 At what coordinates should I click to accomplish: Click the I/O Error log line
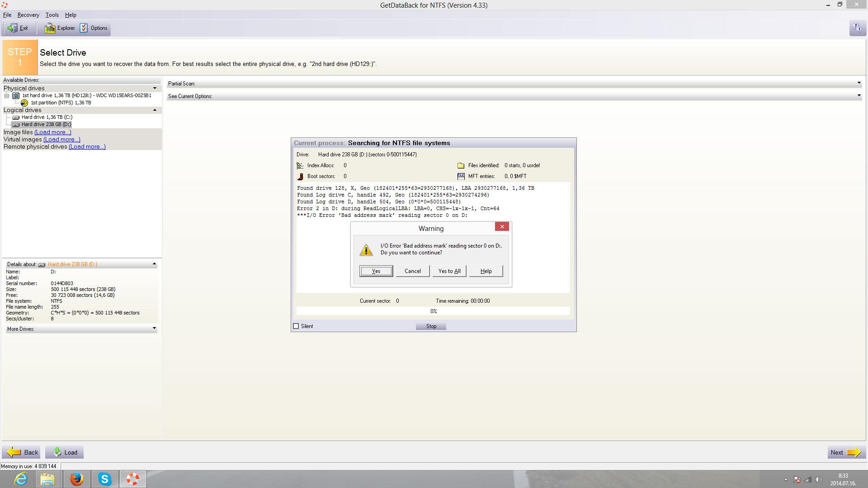[382, 216]
